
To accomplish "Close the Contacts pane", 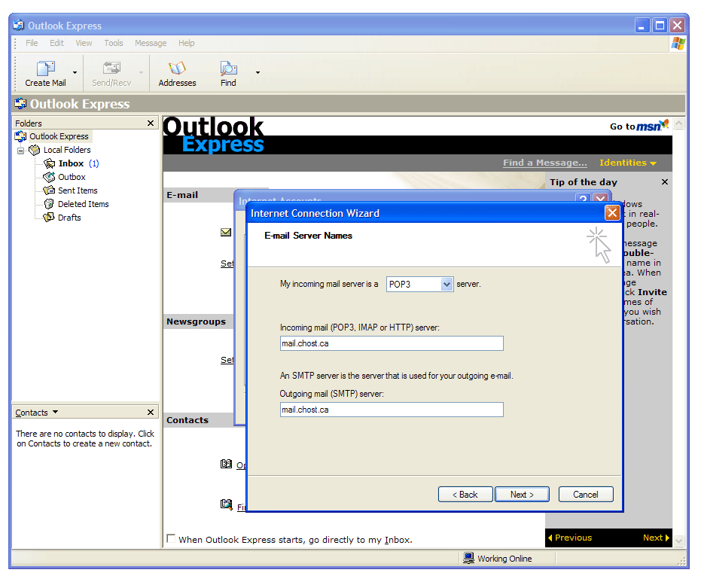I will (x=151, y=413).
